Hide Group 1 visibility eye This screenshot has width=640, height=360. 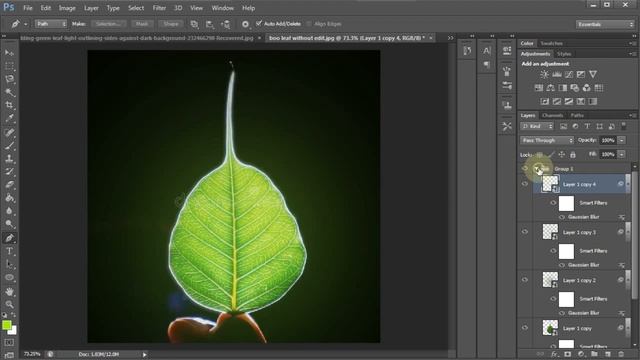[525, 168]
